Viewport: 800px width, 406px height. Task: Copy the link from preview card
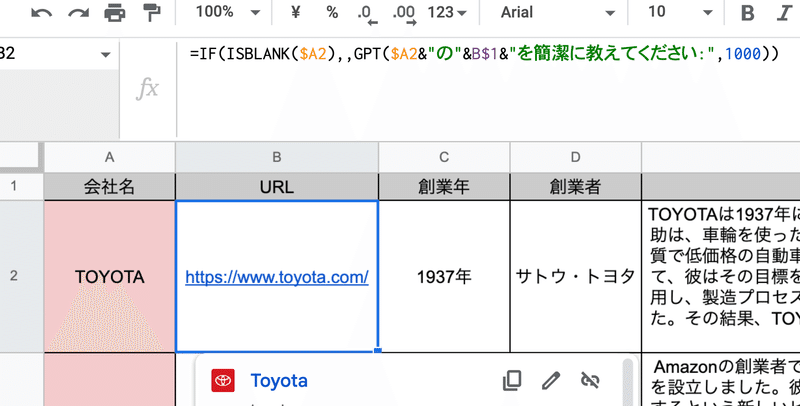point(512,380)
